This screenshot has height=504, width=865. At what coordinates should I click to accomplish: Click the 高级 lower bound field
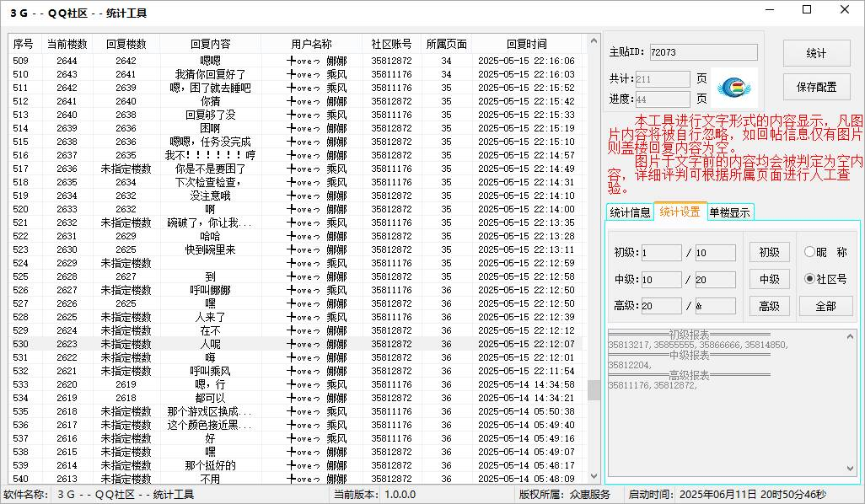tap(662, 306)
